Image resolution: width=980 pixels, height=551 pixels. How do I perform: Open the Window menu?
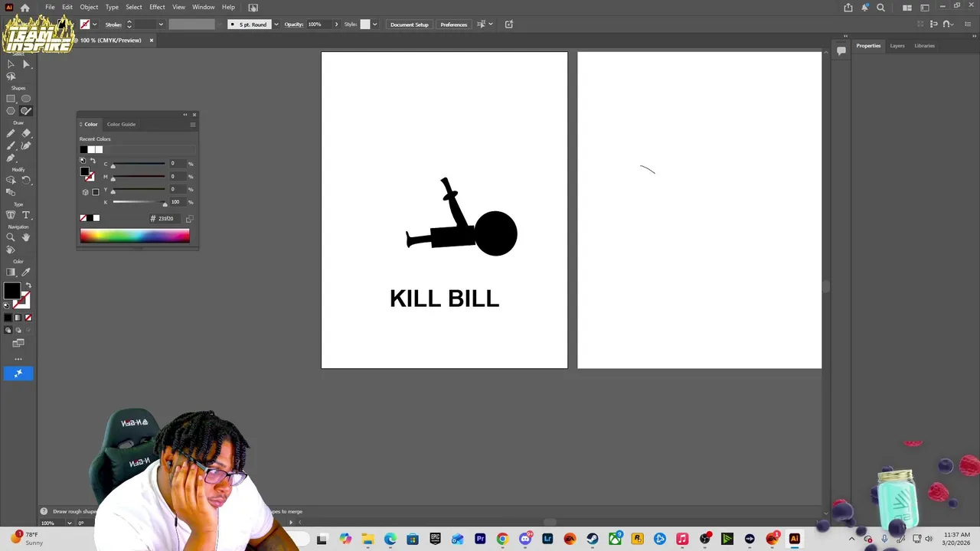click(203, 7)
